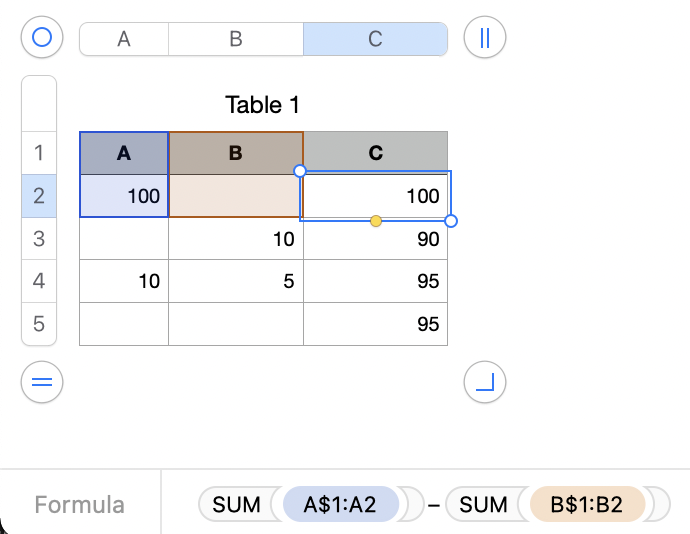Click cell C3 containing 90

coord(375,240)
